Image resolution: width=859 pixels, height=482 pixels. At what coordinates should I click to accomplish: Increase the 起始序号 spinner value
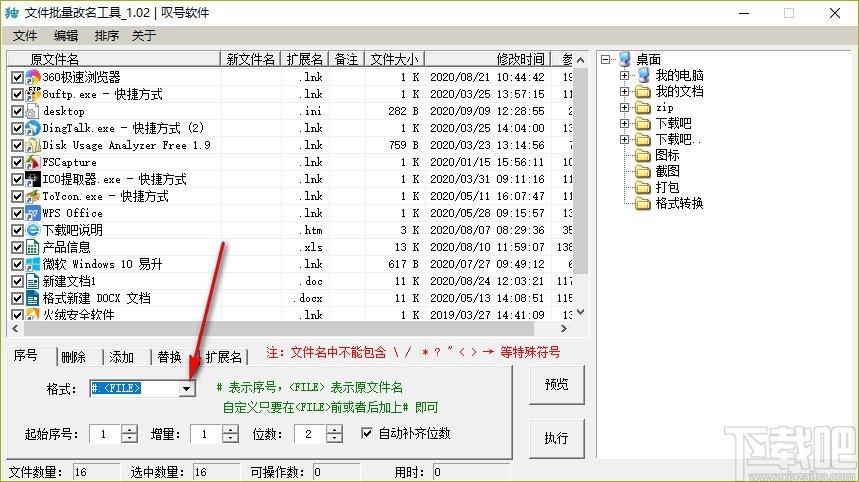pyautogui.click(x=129, y=429)
